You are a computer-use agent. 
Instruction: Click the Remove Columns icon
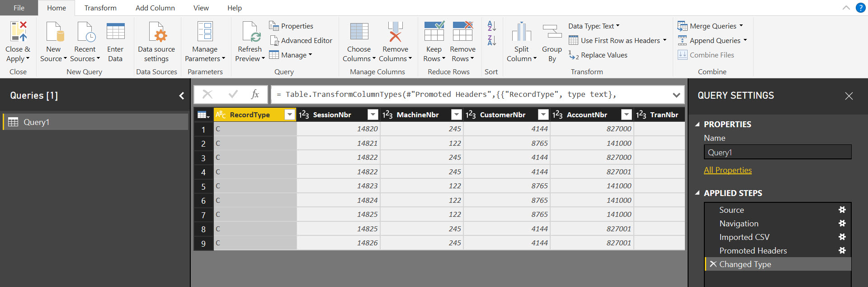(395, 31)
